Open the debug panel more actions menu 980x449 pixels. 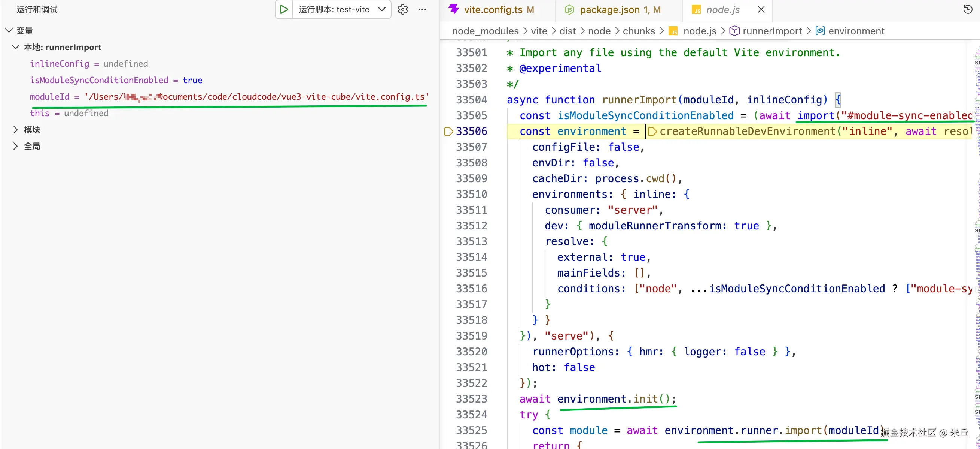422,9
